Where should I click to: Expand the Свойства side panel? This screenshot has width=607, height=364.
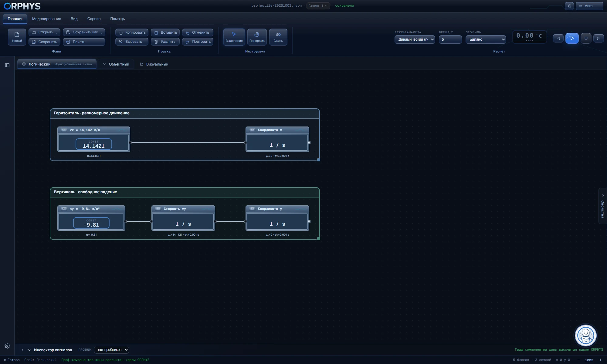[x=603, y=206]
